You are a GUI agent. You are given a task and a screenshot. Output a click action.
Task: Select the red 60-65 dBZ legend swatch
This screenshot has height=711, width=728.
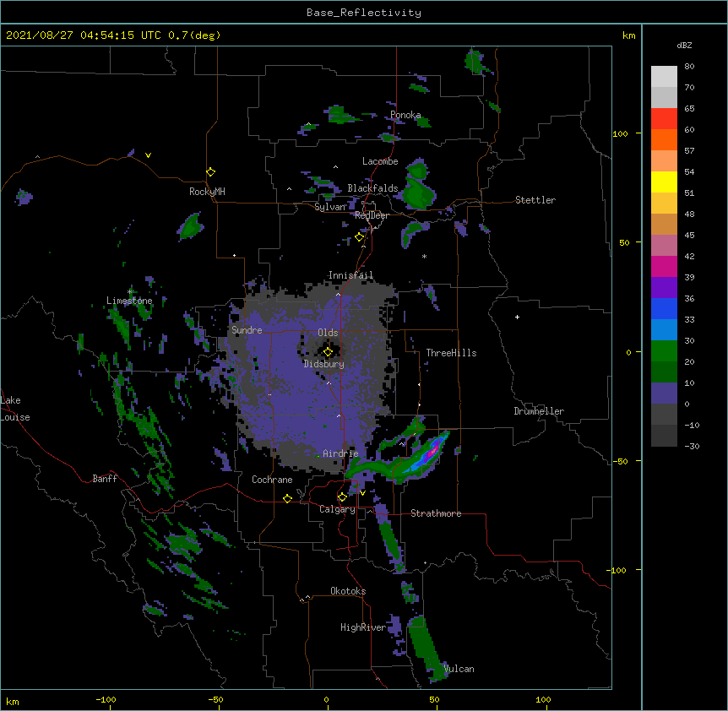pos(664,119)
